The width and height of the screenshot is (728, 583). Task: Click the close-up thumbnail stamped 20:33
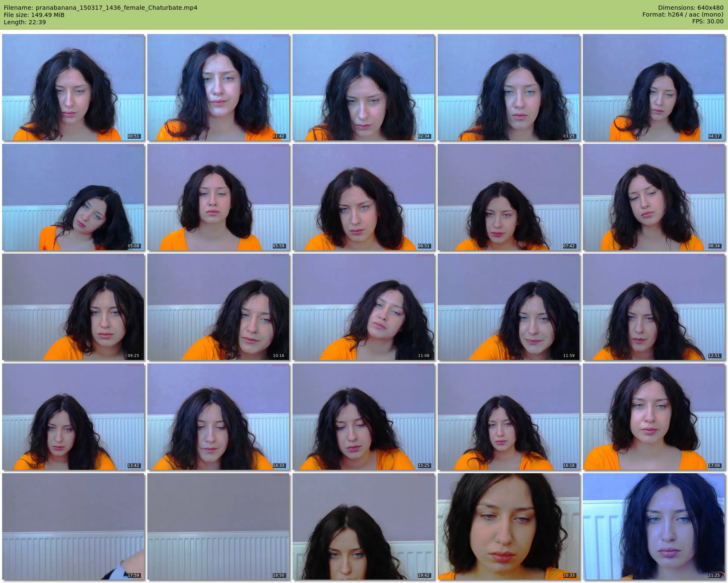coord(509,526)
